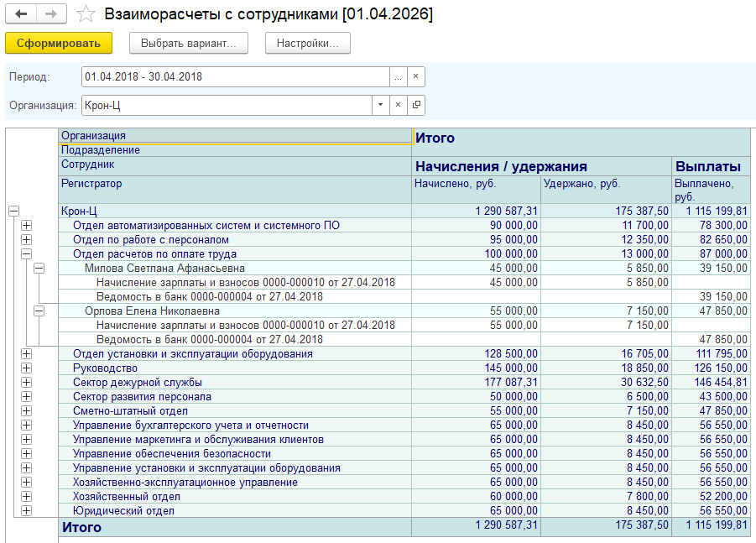The image size is (756, 543).
Task: Expand Сметно-штатный отдел group
Action: coord(27,411)
